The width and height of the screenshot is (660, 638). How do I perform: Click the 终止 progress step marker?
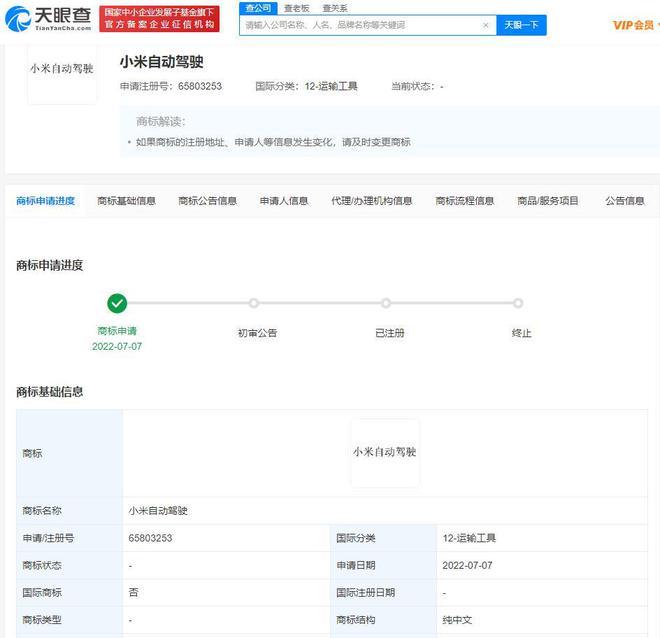518,303
